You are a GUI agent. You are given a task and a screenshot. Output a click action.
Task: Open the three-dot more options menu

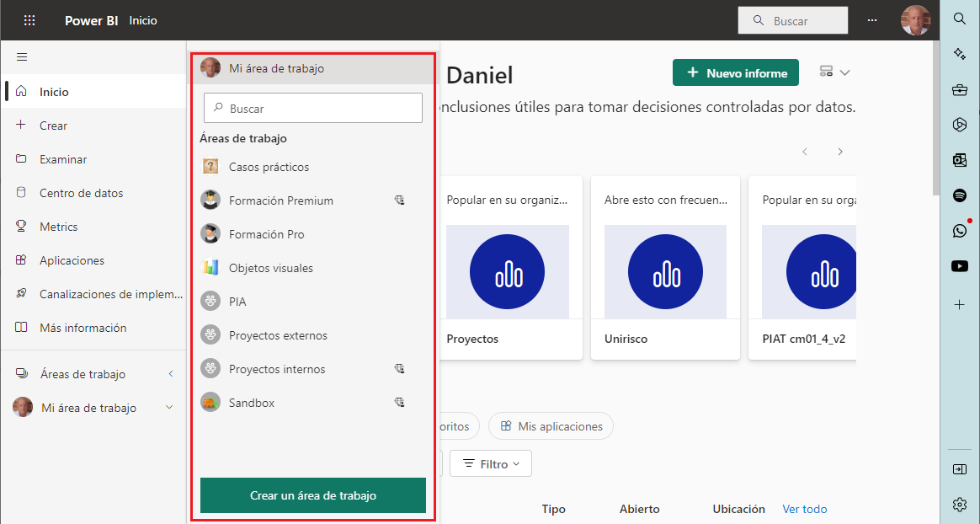click(871, 20)
